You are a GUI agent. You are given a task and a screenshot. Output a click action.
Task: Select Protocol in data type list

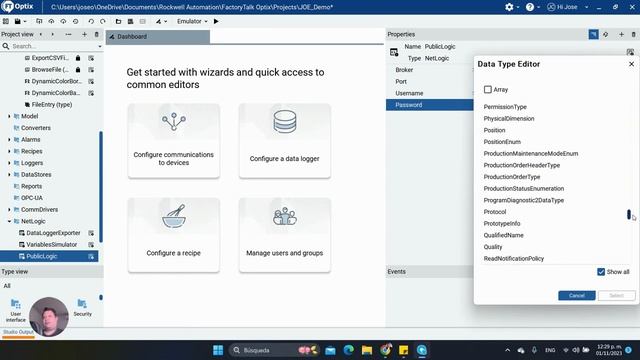coord(495,212)
